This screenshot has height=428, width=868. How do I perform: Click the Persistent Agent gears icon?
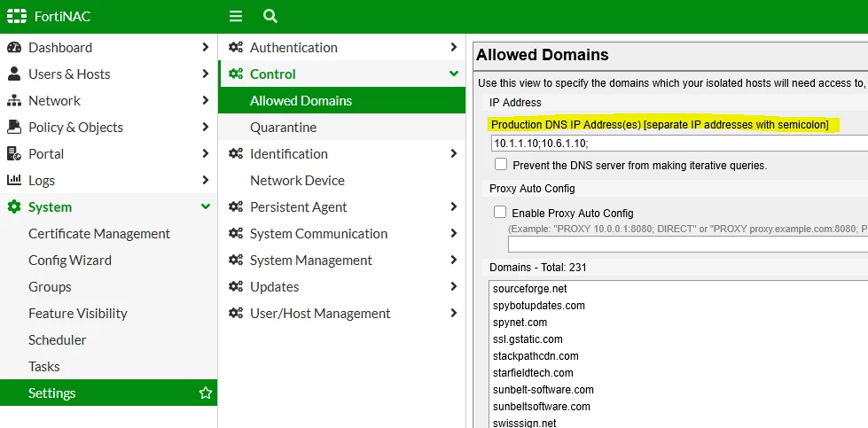236,206
